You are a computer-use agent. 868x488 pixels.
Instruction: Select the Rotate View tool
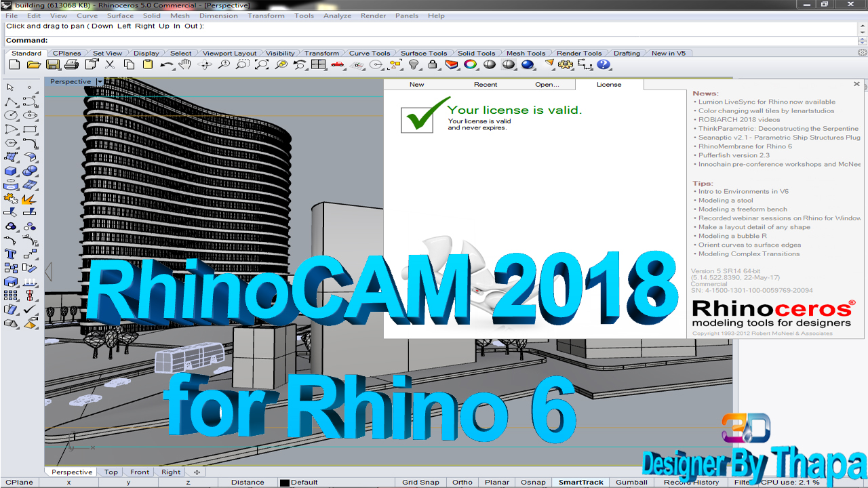tap(205, 65)
